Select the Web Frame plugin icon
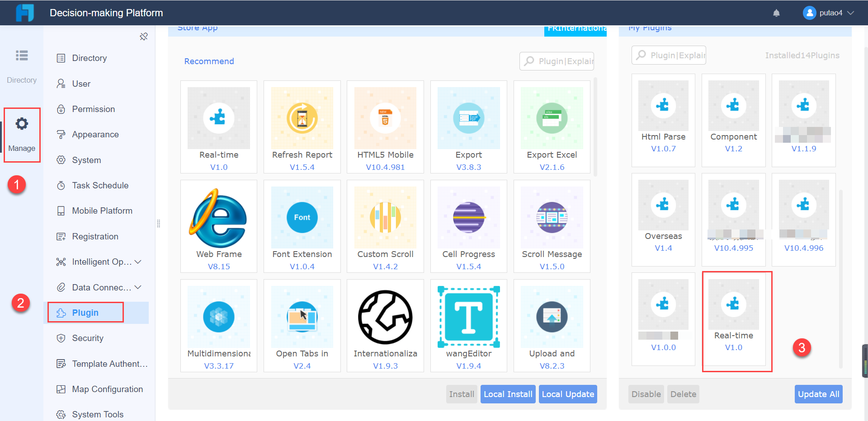868x421 pixels. [219, 217]
